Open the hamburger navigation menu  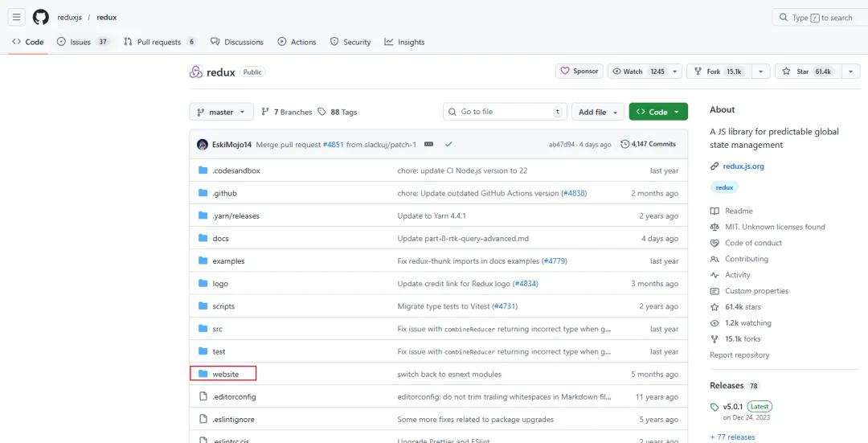click(x=17, y=17)
